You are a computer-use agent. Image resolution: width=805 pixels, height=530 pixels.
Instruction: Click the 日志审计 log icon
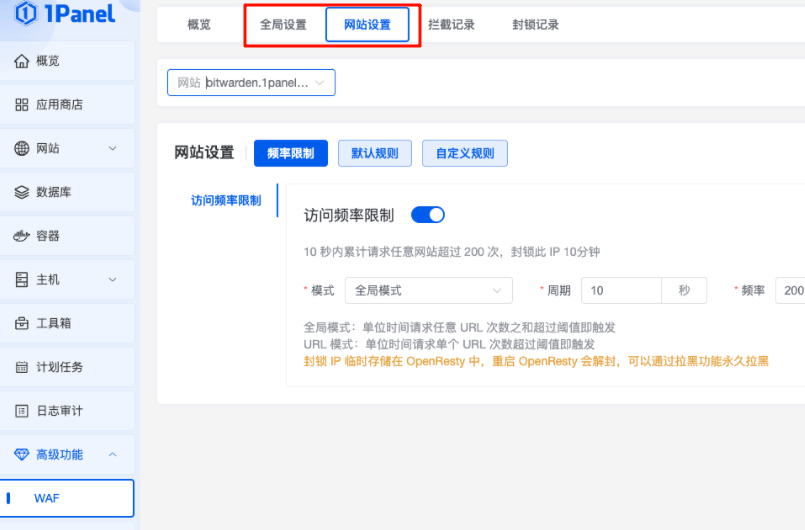(x=22, y=411)
